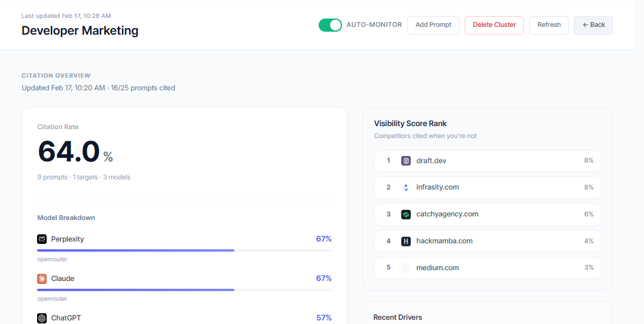
Task: Click the 'openrouter' label under Perplexity
Action: (x=52, y=259)
